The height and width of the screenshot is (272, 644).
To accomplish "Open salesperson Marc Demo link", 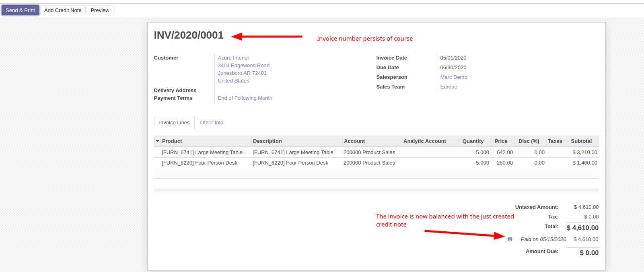I will point(453,77).
